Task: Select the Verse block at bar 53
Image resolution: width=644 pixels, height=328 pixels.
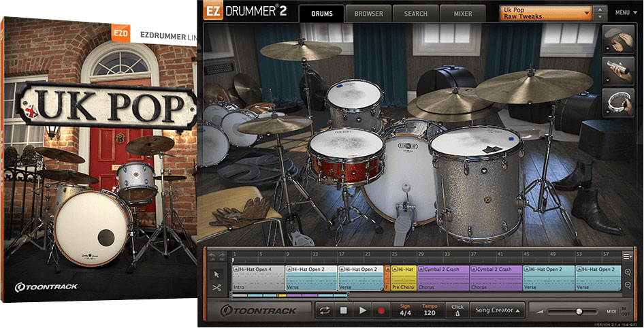Action: (x=598, y=278)
